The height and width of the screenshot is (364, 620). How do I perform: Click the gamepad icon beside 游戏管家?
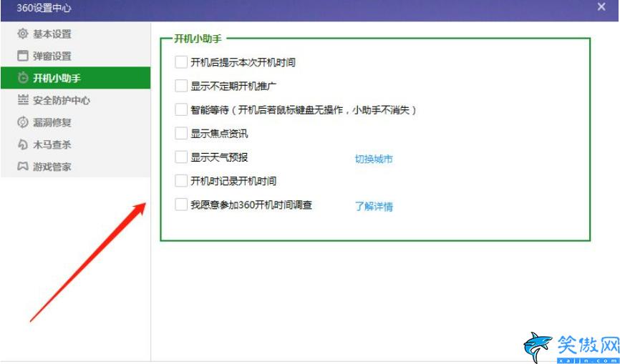pyautogui.click(x=23, y=167)
